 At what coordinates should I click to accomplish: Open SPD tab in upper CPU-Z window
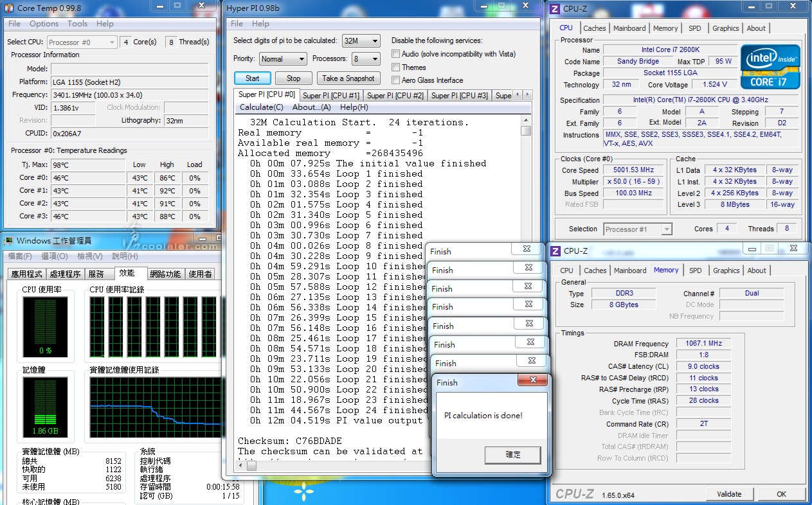(x=695, y=28)
